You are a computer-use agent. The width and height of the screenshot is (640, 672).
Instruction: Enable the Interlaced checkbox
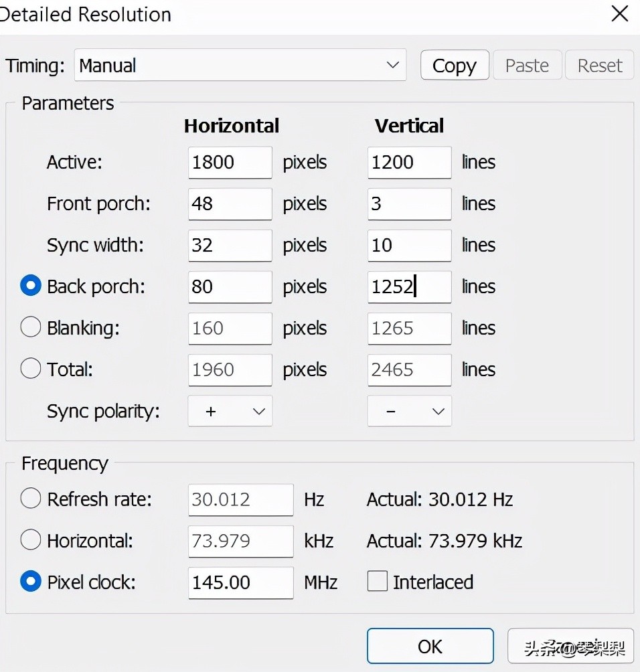click(x=377, y=582)
